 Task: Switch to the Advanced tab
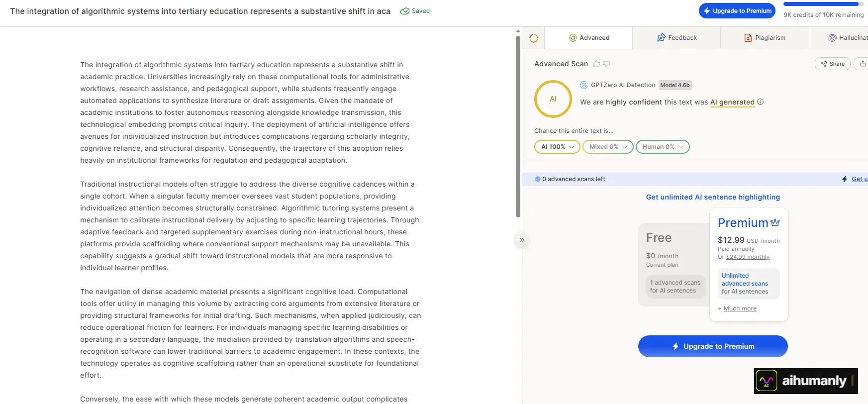point(588,38)
